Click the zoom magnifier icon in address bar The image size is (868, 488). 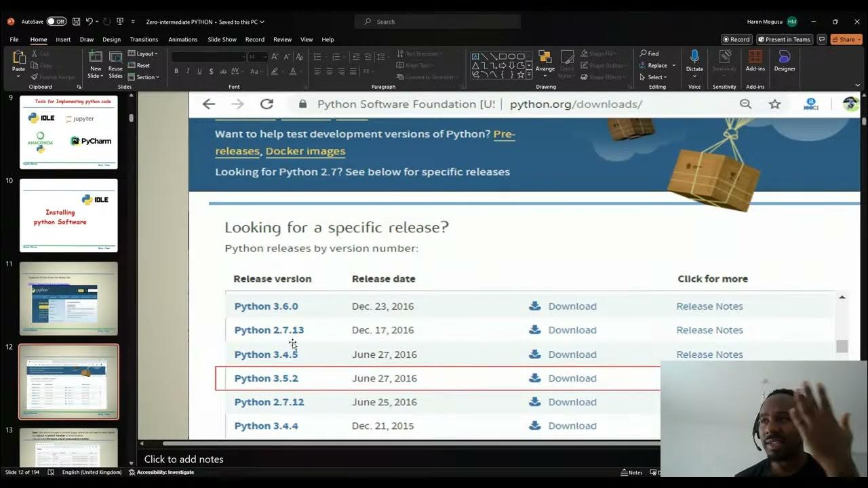pyautogui.click(x=745, y=104)
